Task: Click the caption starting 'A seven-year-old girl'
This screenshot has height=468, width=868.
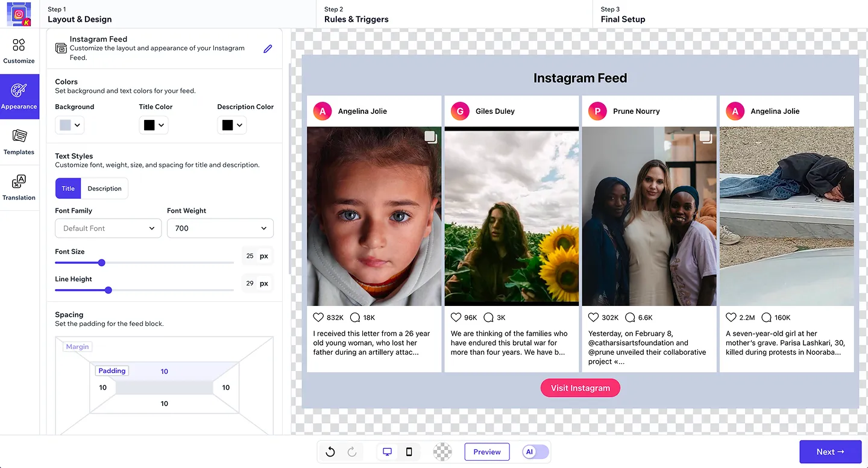Action: [x=785, y=343]
